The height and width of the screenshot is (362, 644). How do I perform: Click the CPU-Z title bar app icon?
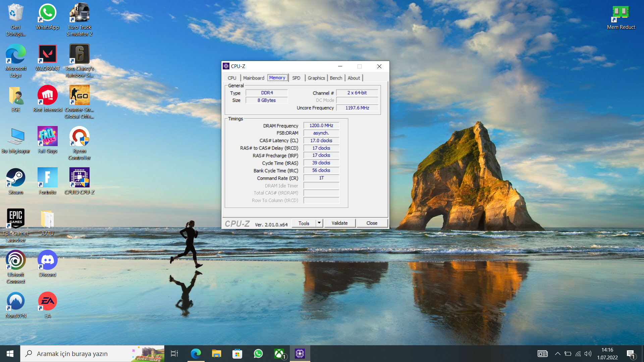click(226, 66)
